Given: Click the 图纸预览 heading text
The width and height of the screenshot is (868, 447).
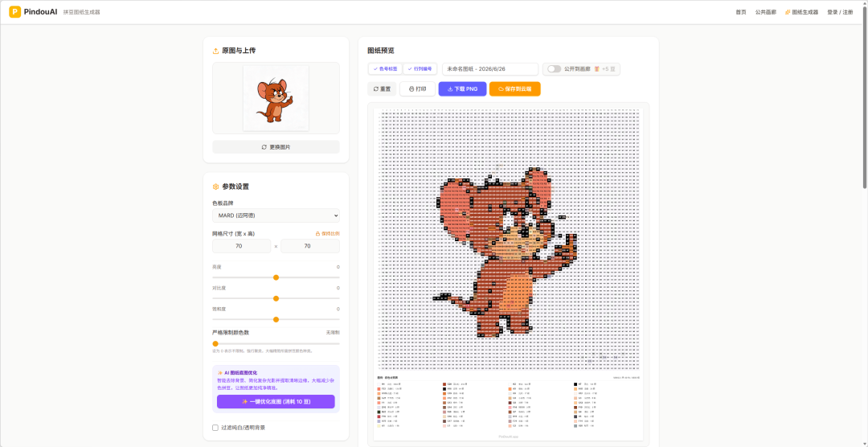Looking at the screenshot, I should (x=381, y=51).
